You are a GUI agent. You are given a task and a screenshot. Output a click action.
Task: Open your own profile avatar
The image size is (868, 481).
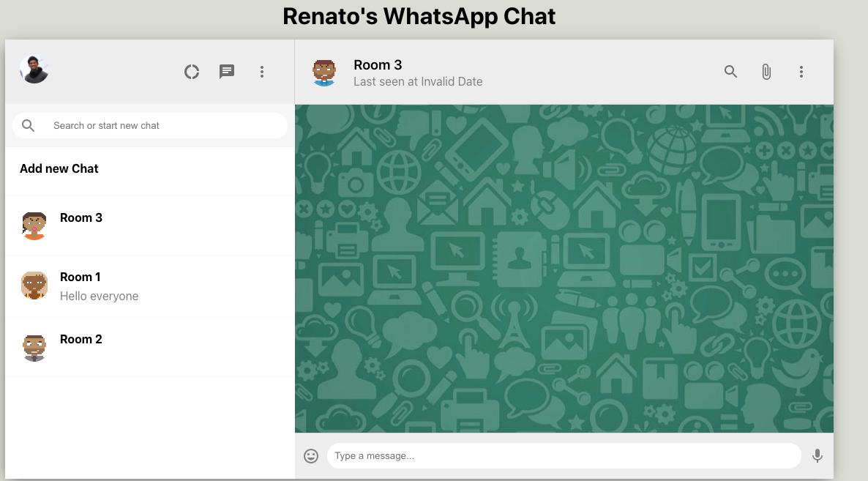coord(34,68)
